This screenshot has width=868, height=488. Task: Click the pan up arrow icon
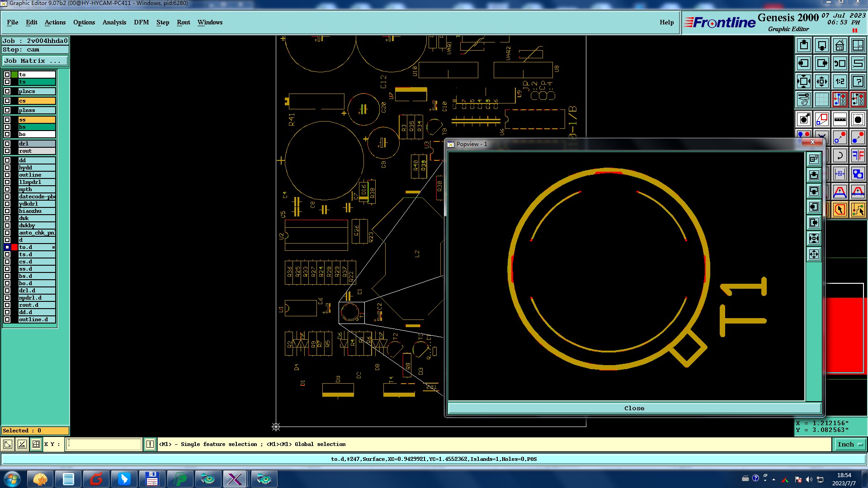point(804,45)
